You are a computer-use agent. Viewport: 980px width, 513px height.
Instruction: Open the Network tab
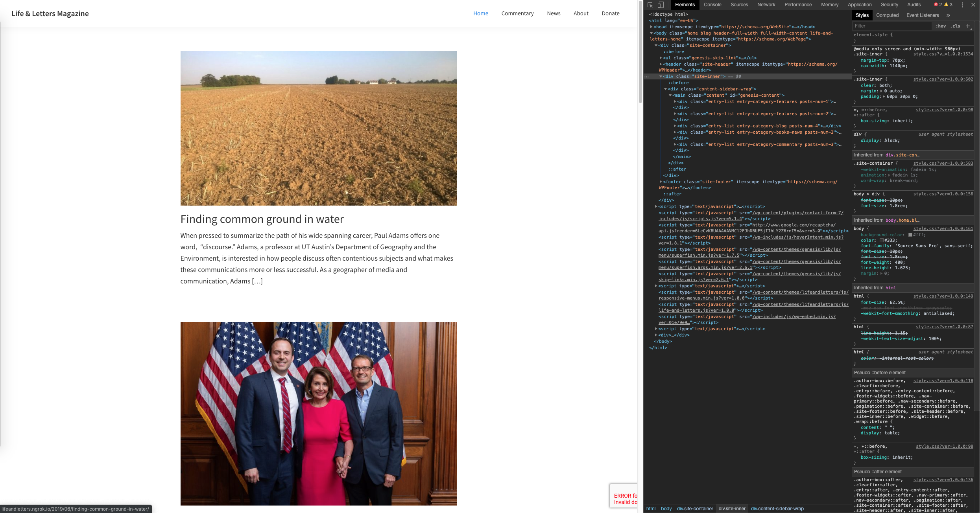point(766,5)
